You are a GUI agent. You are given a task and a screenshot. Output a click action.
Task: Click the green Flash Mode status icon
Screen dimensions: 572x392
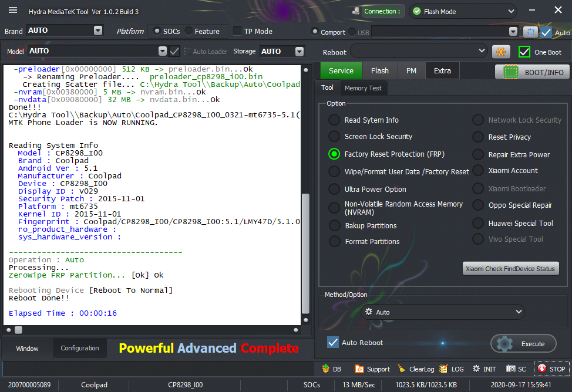click(416, 11)
